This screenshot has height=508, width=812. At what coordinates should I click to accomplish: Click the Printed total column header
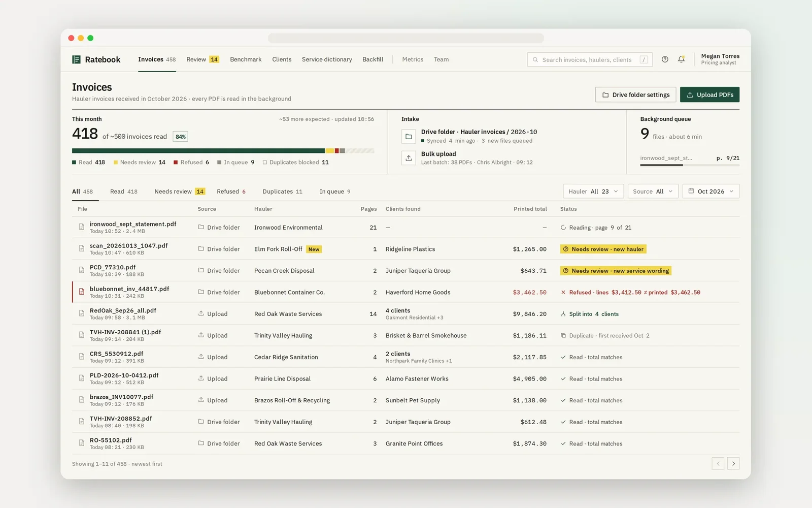click(x=530, y=209)
